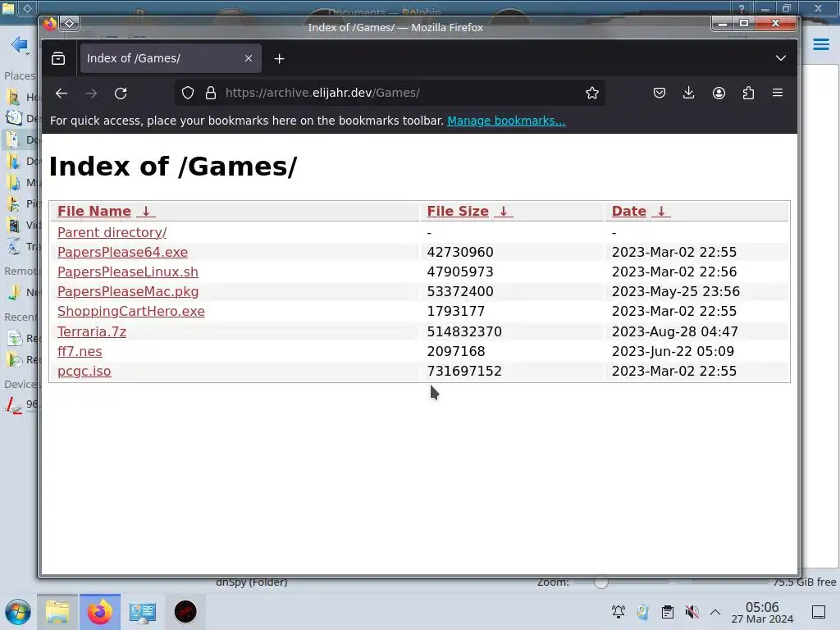Image resolution: width=840 pixels, height=630 pixels.
Task: Bookmark this page with the star icon
Action: click(592, 93)
